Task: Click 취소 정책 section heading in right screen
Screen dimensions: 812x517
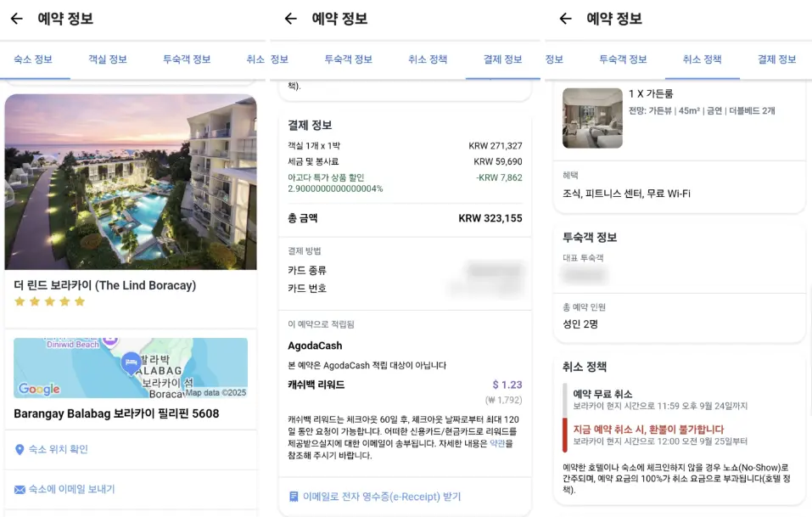Action: [584, 367]
